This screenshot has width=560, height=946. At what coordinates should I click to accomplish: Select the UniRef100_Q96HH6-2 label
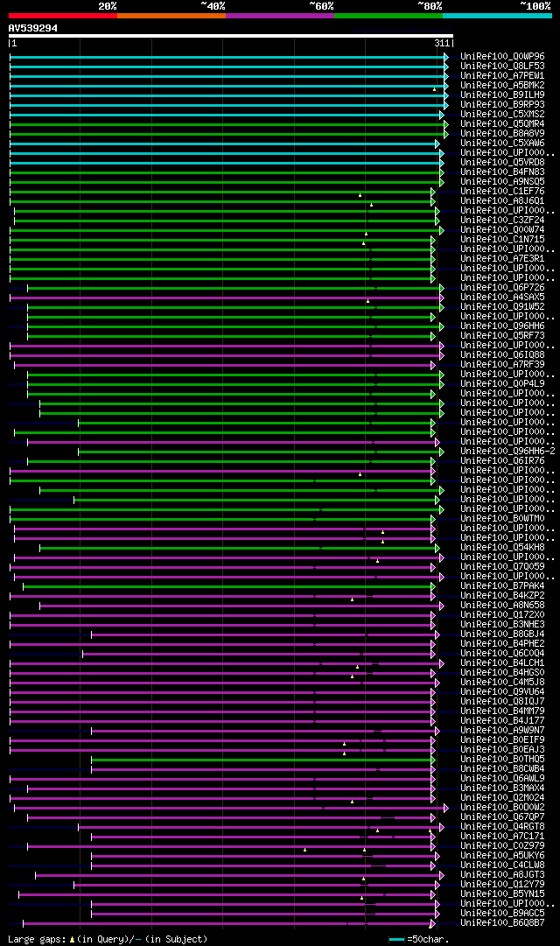pos(507,452)
